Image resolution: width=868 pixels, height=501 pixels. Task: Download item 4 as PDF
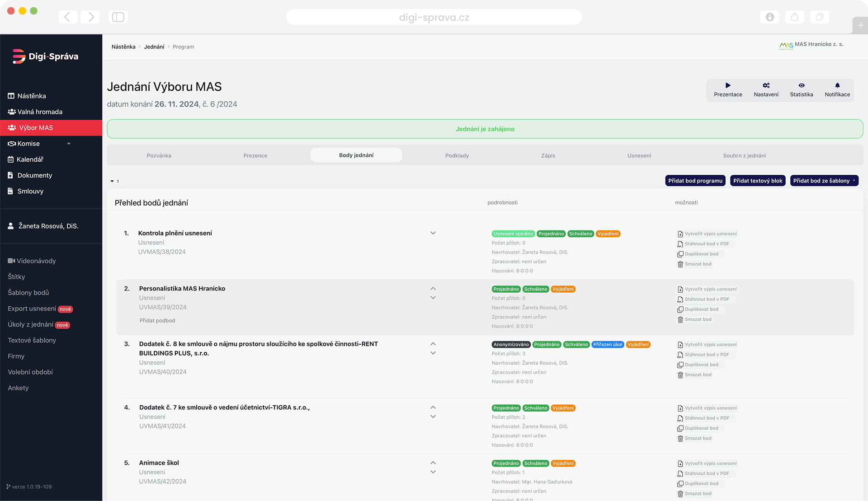[706, 418]
